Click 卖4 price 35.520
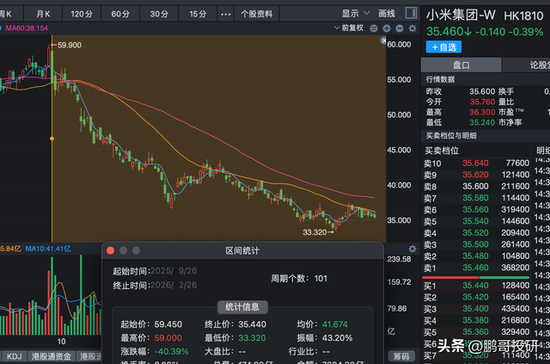Viewport: 550px width, 364px height. pyautogui.click(x=475, y=232)
